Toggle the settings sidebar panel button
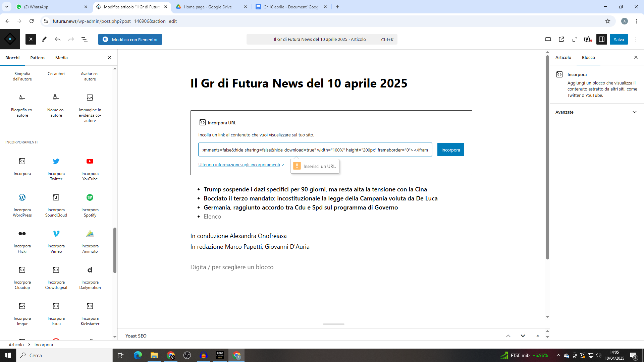 tap(602, 40)
